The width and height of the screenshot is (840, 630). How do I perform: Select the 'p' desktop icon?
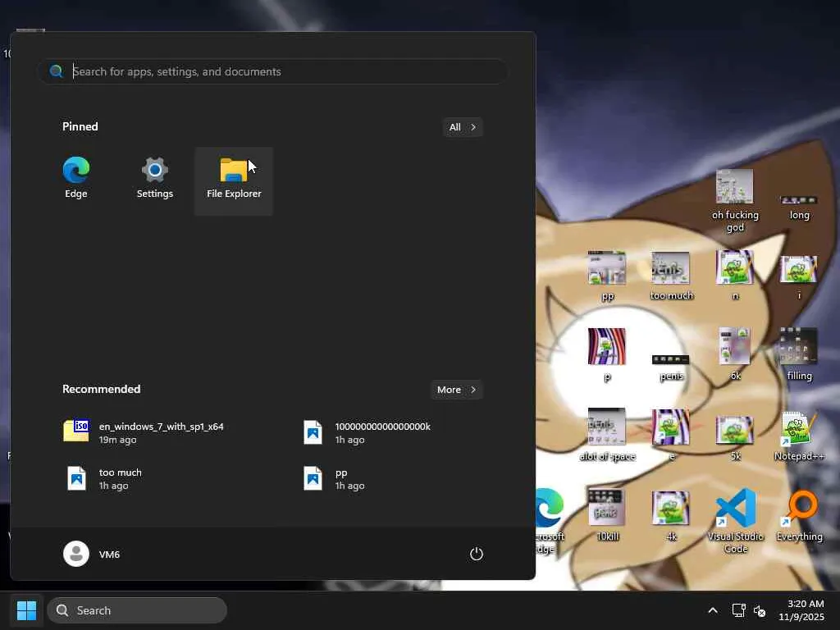[607, 356]
